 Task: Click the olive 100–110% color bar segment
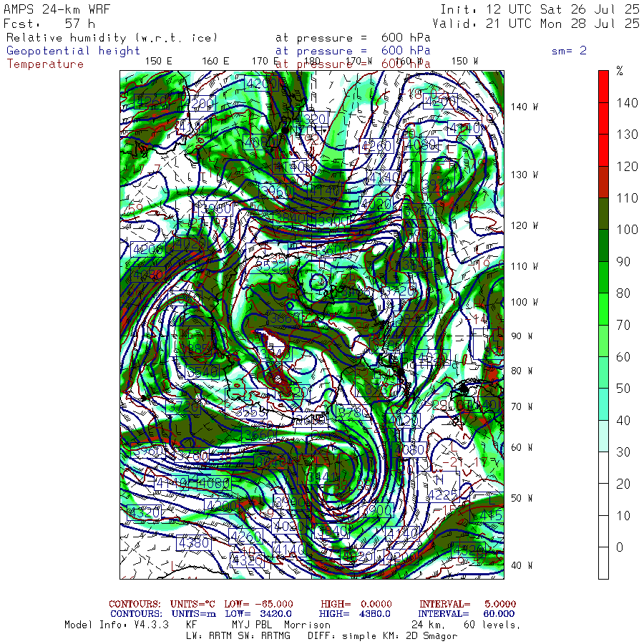(603, 213)
